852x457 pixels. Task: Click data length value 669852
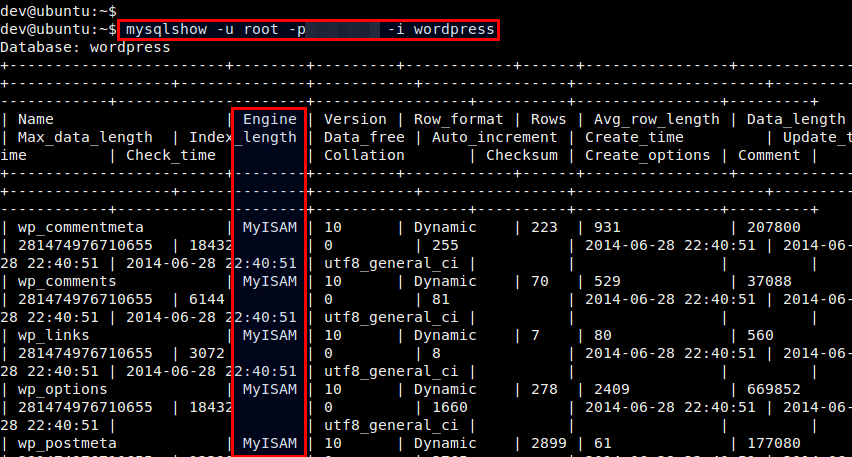point(773,390)
